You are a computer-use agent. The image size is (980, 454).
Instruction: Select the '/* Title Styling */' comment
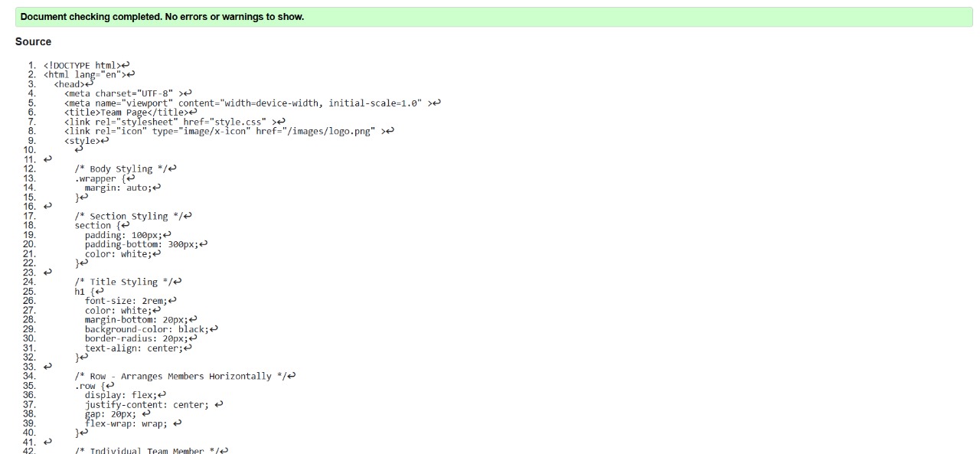pyautogui.click(x=123, y=282)
